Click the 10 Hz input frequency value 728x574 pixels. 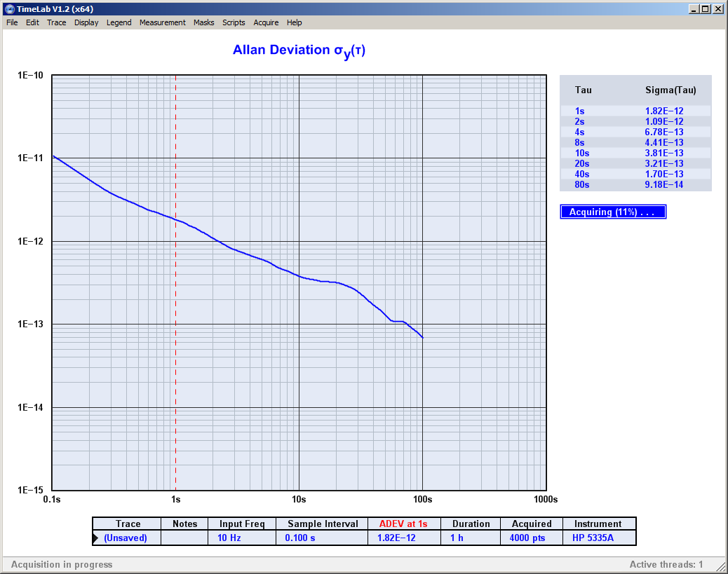tap(229, 538)
